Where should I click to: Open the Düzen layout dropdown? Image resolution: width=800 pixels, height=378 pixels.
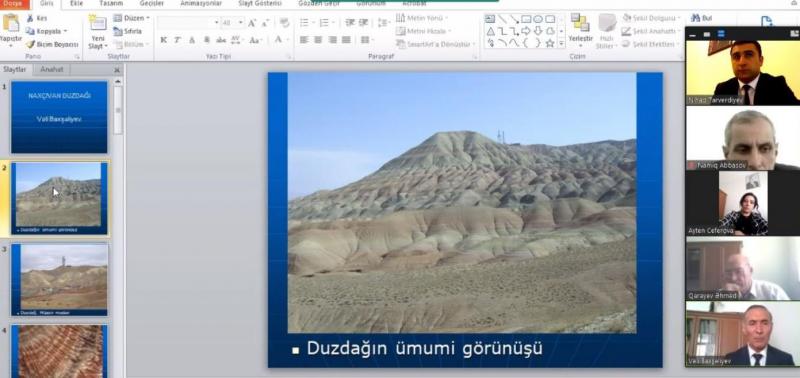point(132,18)
